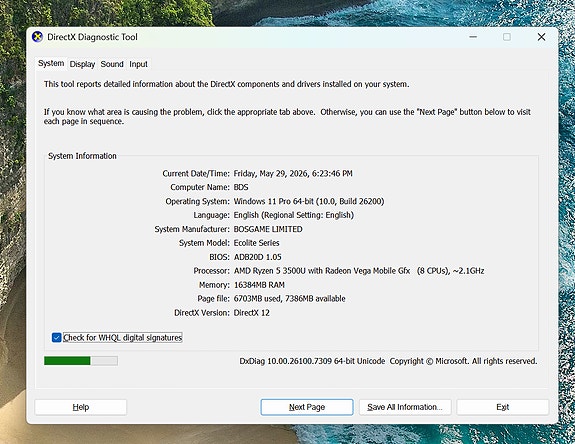Click the DirectX Version label
575x444 pixels.
click(202, 313)
